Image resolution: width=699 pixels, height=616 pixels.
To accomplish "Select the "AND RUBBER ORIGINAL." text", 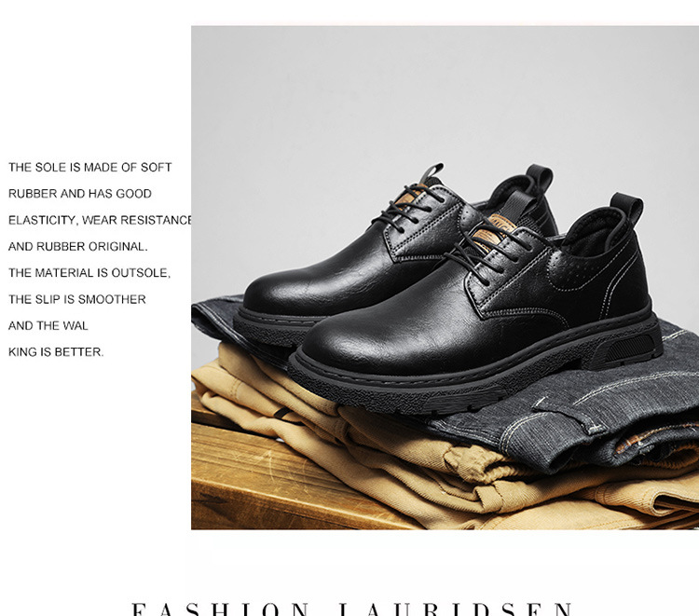I will [x=78, y=246].
